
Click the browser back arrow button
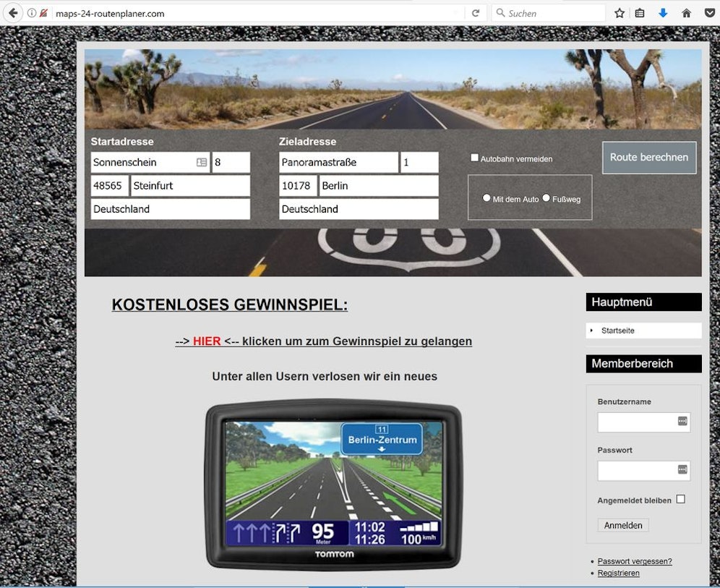click(13, 13)
